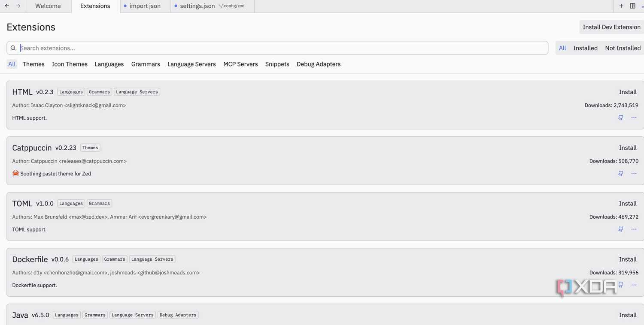This screenshot has width=644, height=325.
Task: Filter by Icon Themes category
Action: pos(70,64)
